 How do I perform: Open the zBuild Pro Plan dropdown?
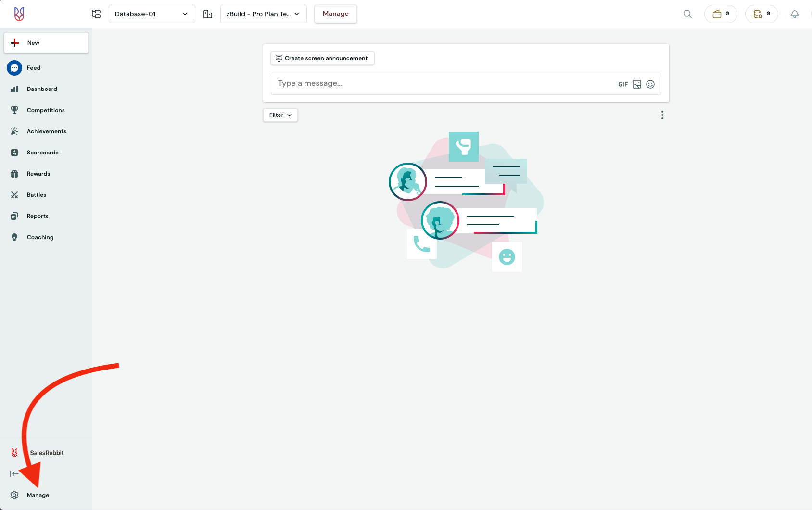coord(263,14)
